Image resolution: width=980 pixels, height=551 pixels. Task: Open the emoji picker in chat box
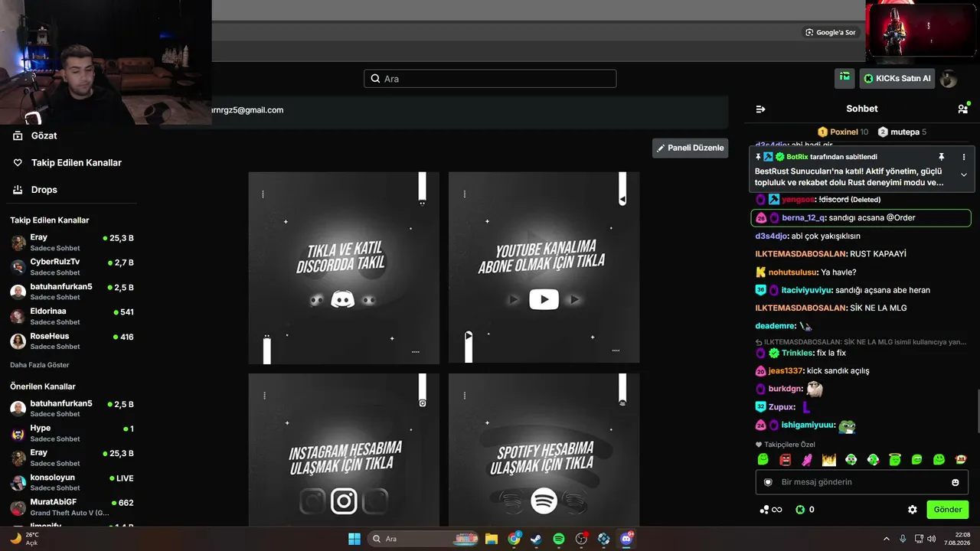pyautogui.click(x=955, y=482)
